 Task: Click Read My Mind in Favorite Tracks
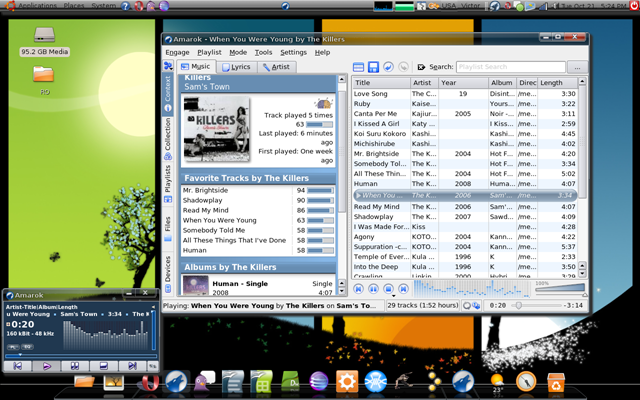coord(205,211)
